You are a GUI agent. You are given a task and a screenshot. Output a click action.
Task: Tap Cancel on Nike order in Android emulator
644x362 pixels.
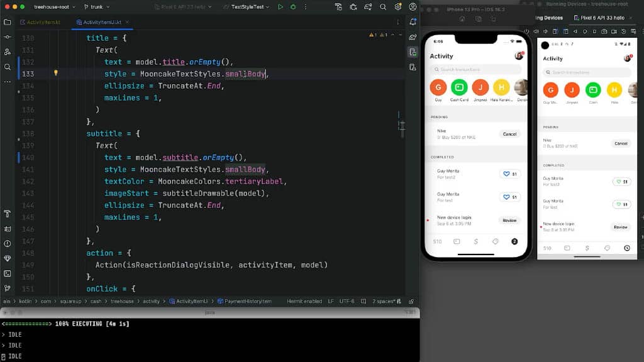[x=621, y=144]
